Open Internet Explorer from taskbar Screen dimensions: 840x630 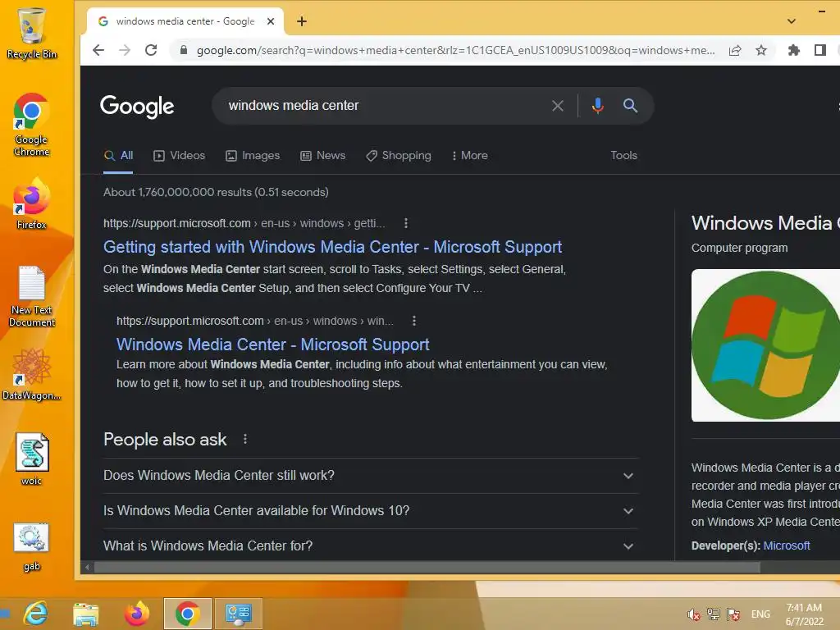pyautogui.click(x=36, y=614)
